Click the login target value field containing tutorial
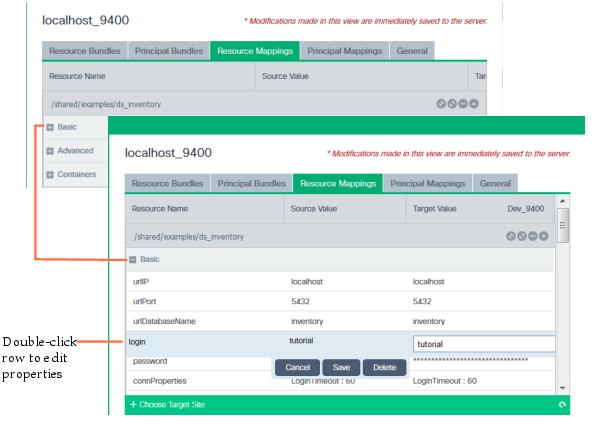The height and width of the screenshot is (438, 601). click(x=484, y=344)
